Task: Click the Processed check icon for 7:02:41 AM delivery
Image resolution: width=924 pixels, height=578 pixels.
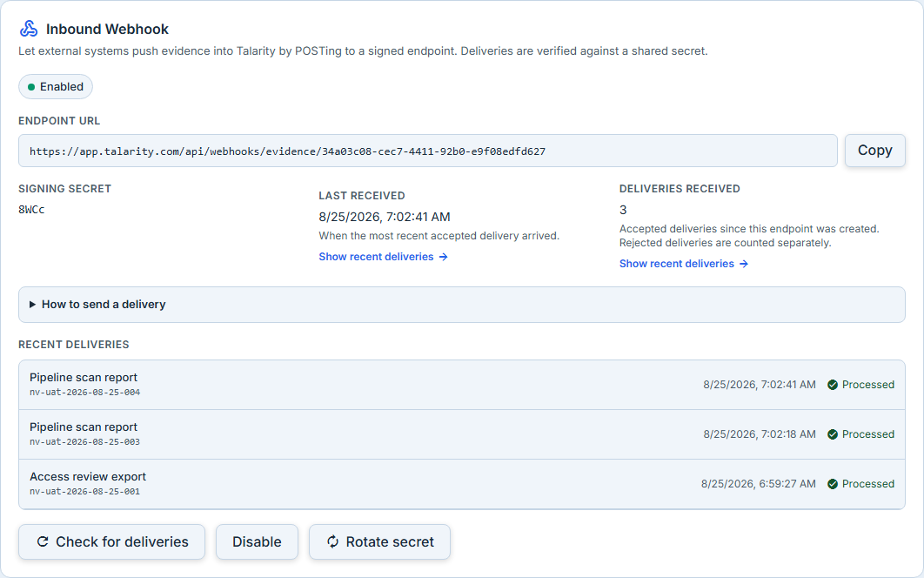Action: 833,385
